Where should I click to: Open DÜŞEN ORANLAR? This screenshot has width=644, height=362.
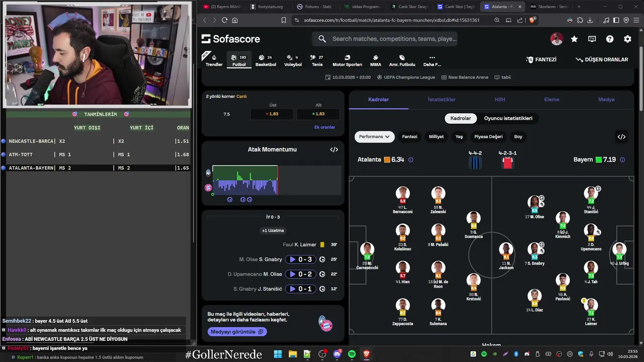pos(602,59)
